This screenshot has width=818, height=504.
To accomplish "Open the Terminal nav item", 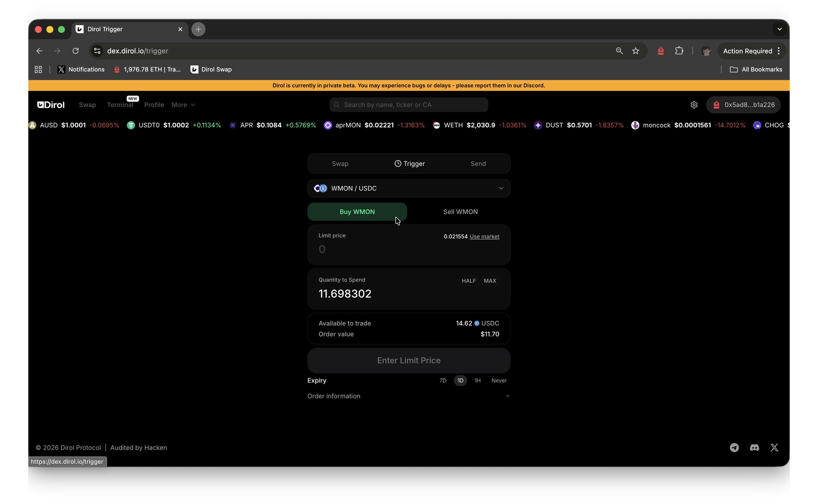I will [x=120, y=105].
